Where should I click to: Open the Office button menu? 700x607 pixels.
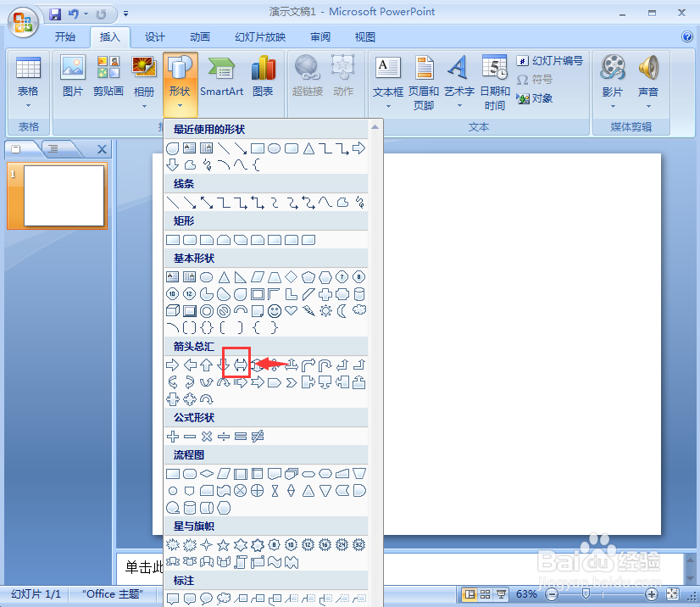tap(23, 21)
